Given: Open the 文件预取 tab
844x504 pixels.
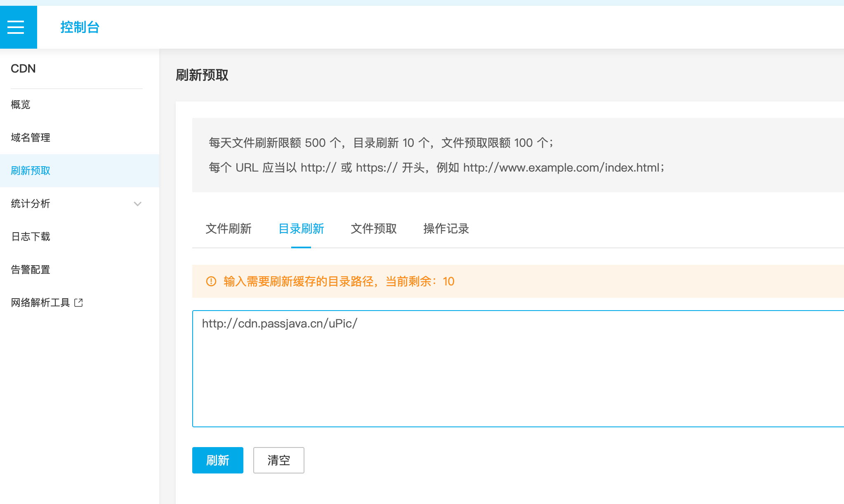Looking at the screenshot, I should (374, 228).
